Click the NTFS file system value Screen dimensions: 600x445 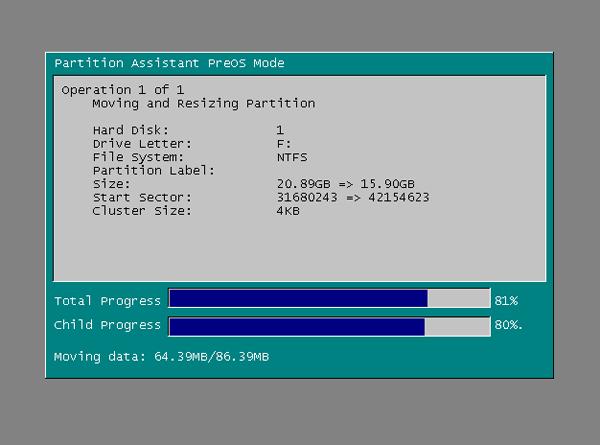292,157
